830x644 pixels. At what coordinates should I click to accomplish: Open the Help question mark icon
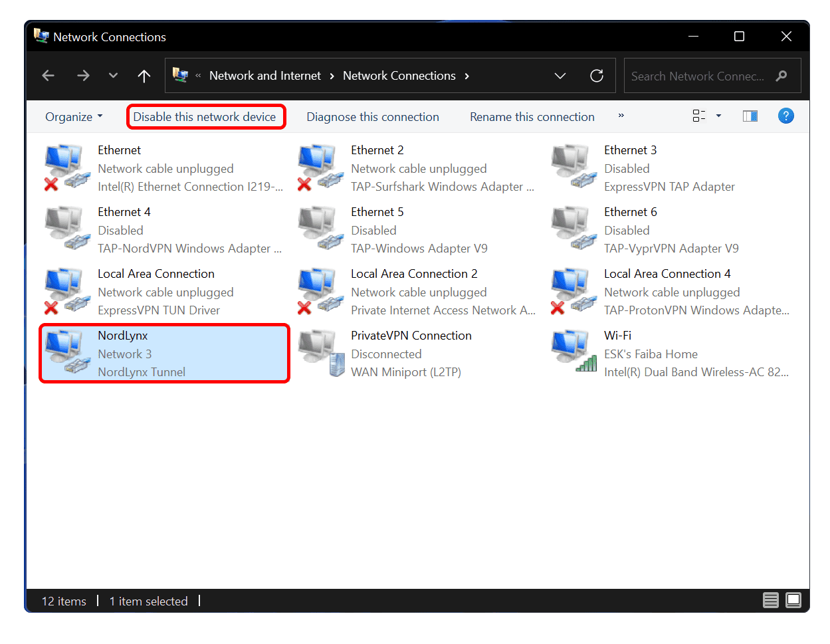pos(786,116)
